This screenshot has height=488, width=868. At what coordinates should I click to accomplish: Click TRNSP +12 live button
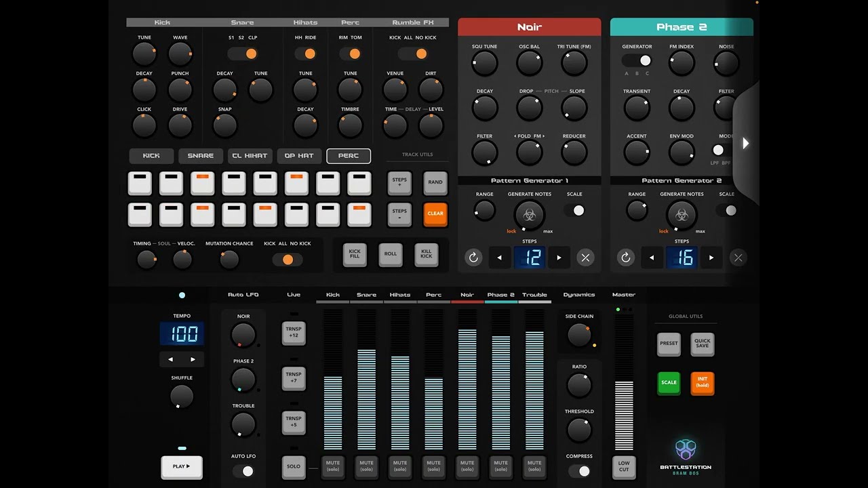pos(294,333)
